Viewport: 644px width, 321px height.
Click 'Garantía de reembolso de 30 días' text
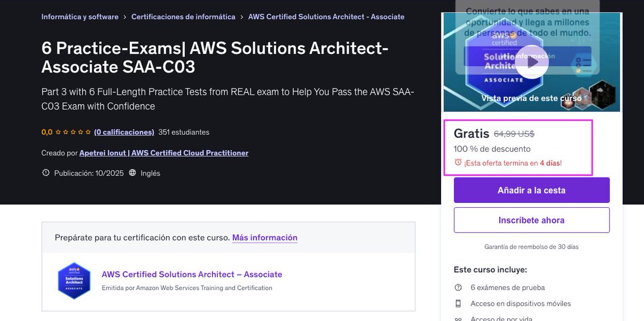click(532, 247)
